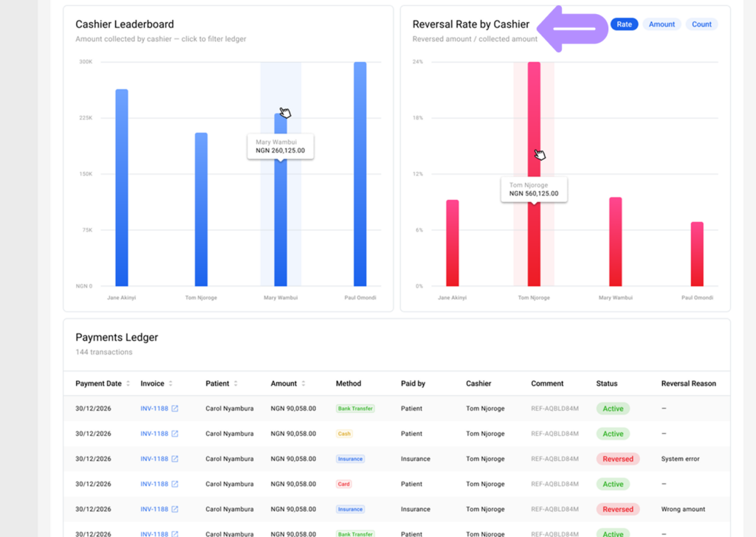Click the Reversal Rate by Cashier title
Viewport: 756px width, 537px height.
(470, 24)
